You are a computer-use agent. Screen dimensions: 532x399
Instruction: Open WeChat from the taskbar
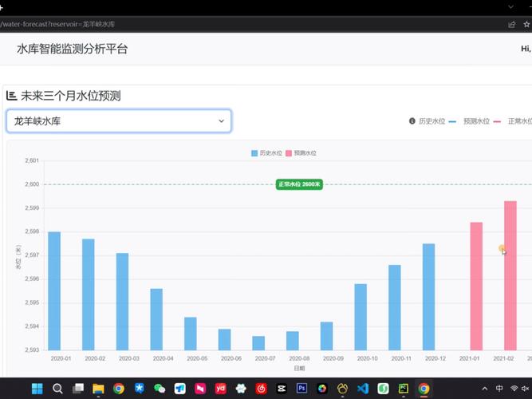coord(160,389)
